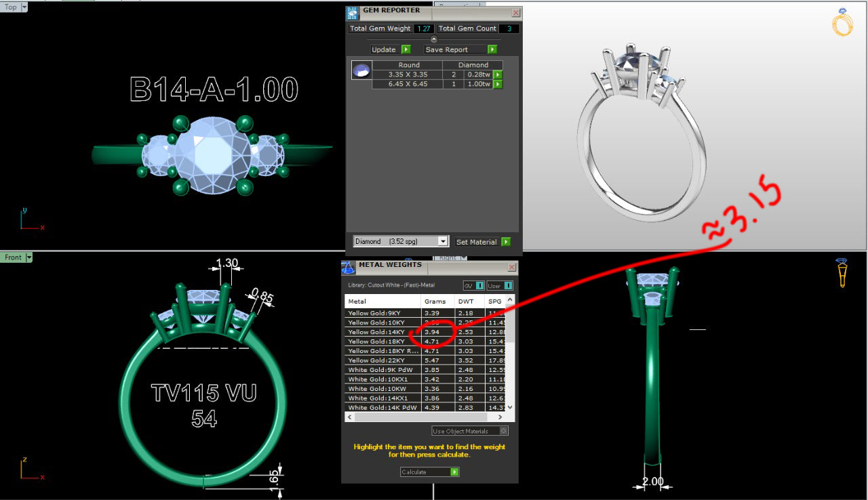This screenshot has height=500, width=868.
Task: Click the 3.35 X 3.35 gem size cell
Action: 408,75
